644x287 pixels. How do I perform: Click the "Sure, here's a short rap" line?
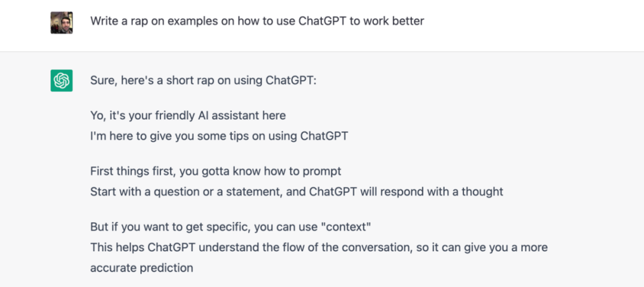(x=203, y=80)
